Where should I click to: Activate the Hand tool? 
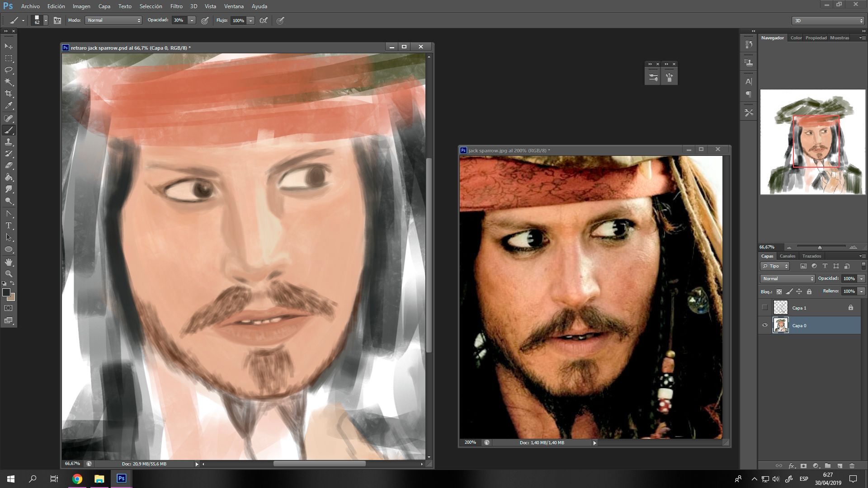[9, 262]
